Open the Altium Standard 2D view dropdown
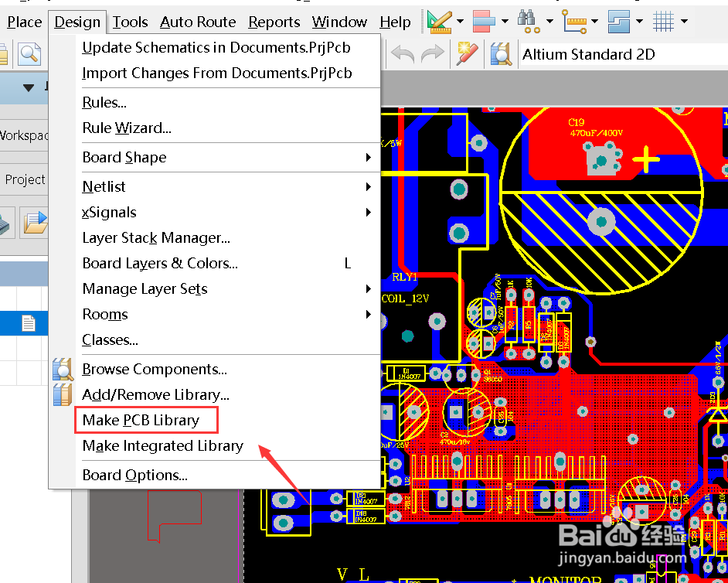 coord(611,54)
